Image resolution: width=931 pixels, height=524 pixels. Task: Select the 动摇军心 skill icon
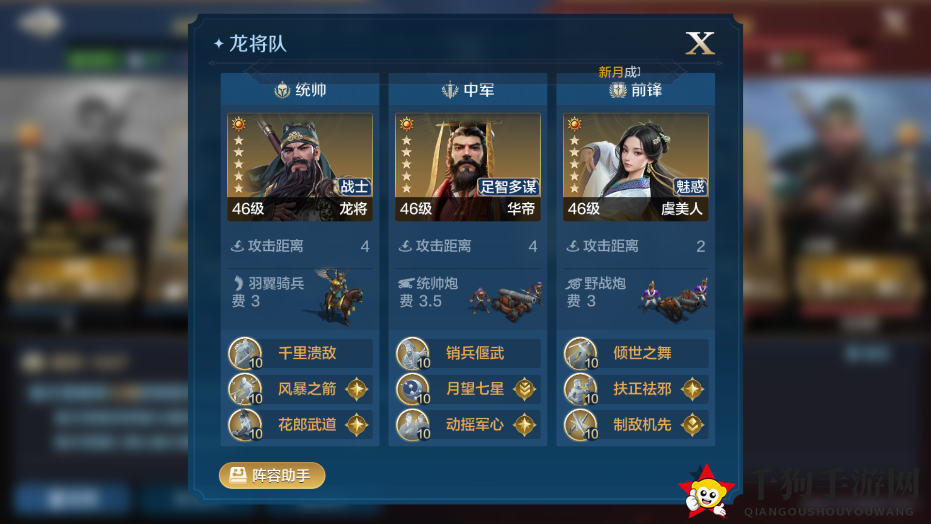(x=413, y=424)
